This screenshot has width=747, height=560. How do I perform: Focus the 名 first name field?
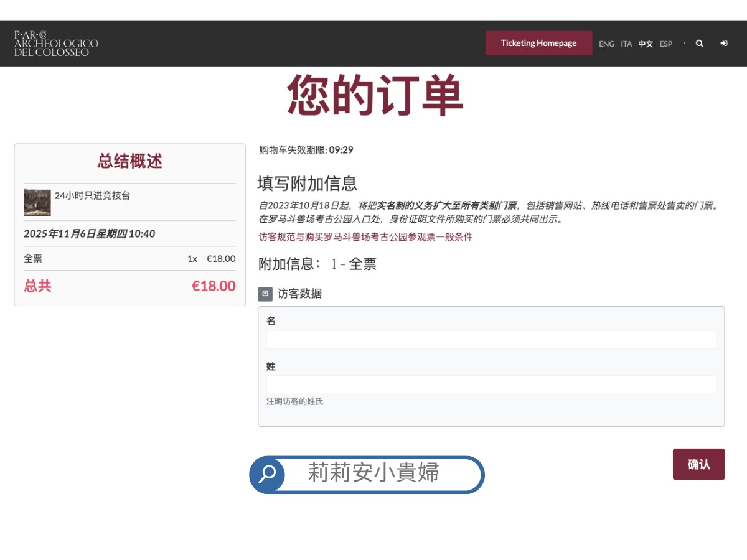pyautogui.click(x=491, y=339)
